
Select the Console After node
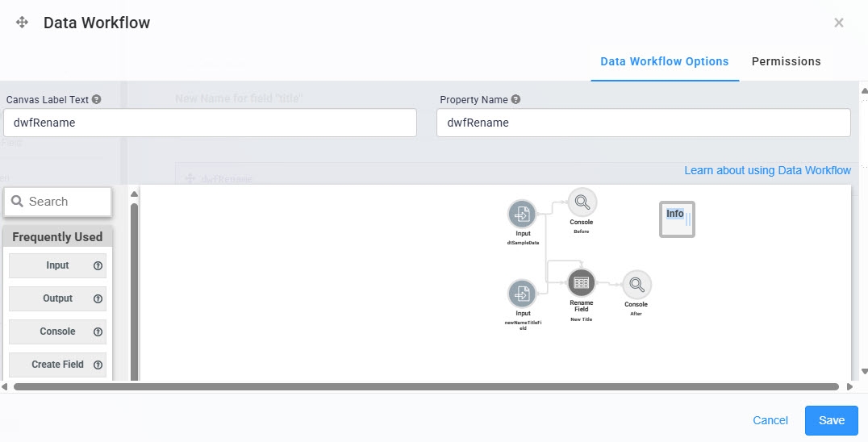coord(636,285)
